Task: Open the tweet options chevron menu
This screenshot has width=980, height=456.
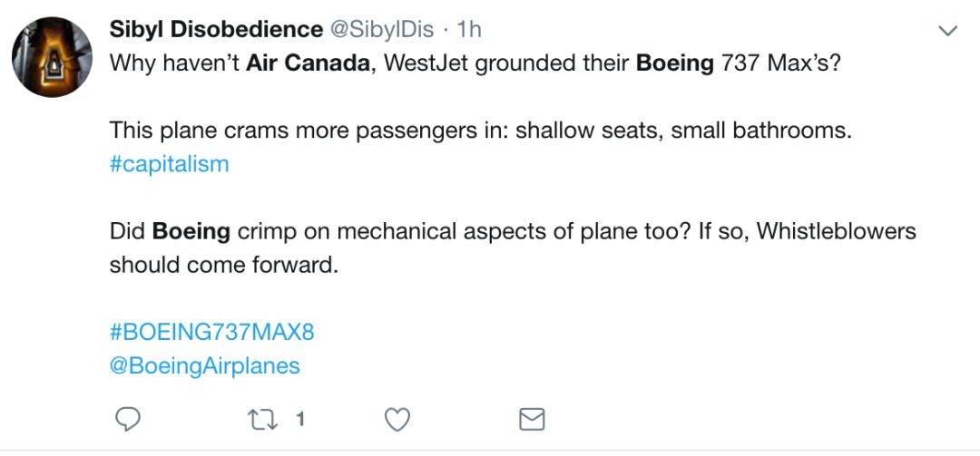Action: tap(947, 31)
